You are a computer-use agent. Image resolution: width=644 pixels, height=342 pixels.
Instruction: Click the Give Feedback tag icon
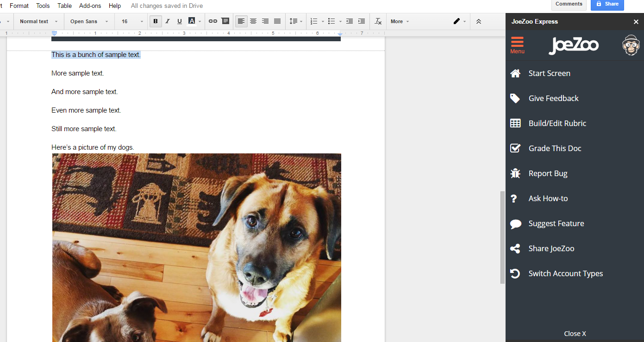coord(515,98)
